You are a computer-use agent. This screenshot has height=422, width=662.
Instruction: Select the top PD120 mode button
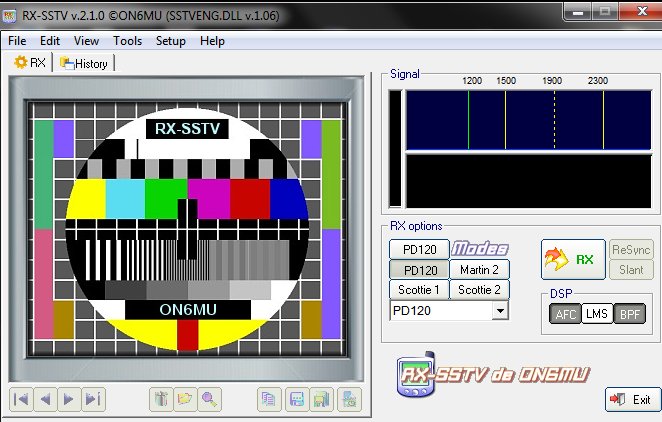419,249
